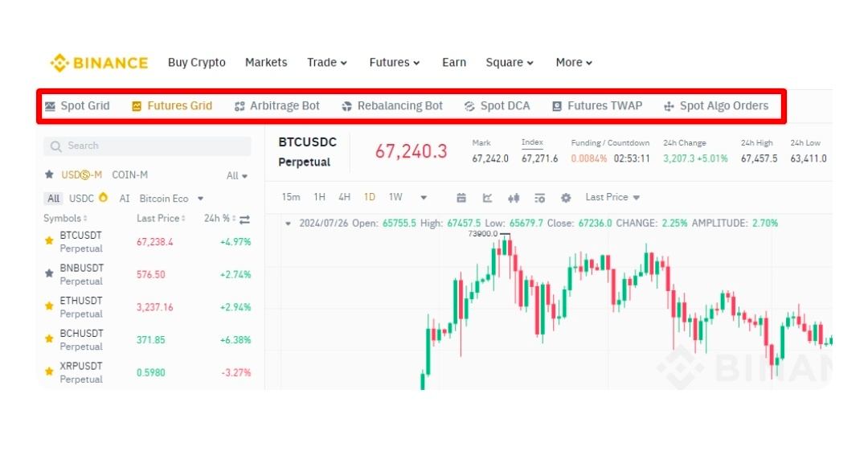Open Buy Crypto page
Image resolution: width=868 pixels, height=472 pixels.
[x=197, y=63]
